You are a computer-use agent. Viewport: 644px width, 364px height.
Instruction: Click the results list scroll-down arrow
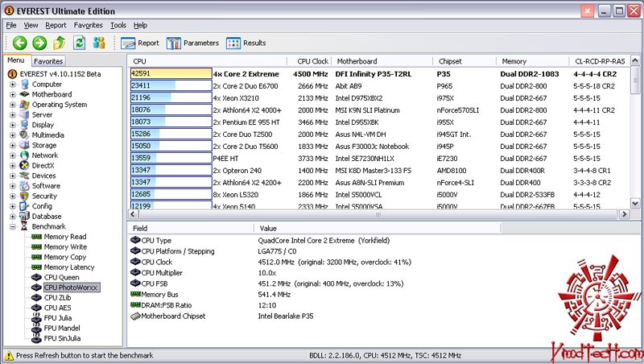pos(635,203)
